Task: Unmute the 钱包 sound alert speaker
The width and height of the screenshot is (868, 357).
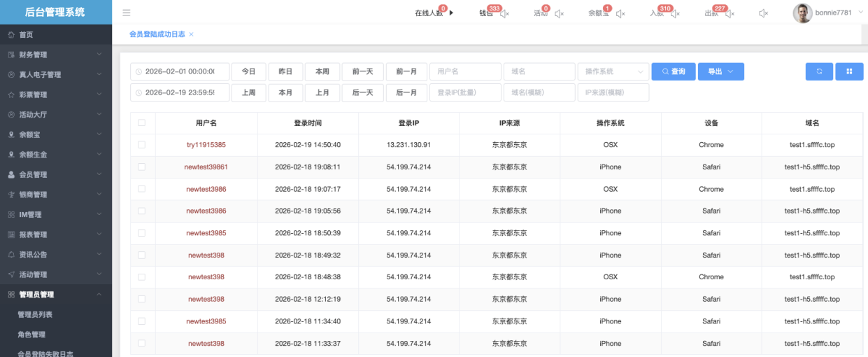Action: pyautogui.click(x=504, y=13)
